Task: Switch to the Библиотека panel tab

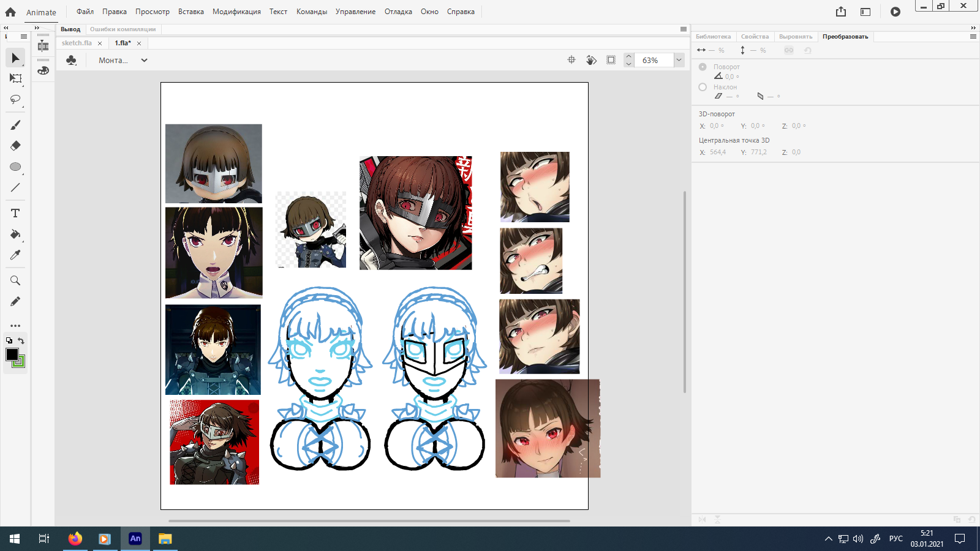Action: point(714,37)
